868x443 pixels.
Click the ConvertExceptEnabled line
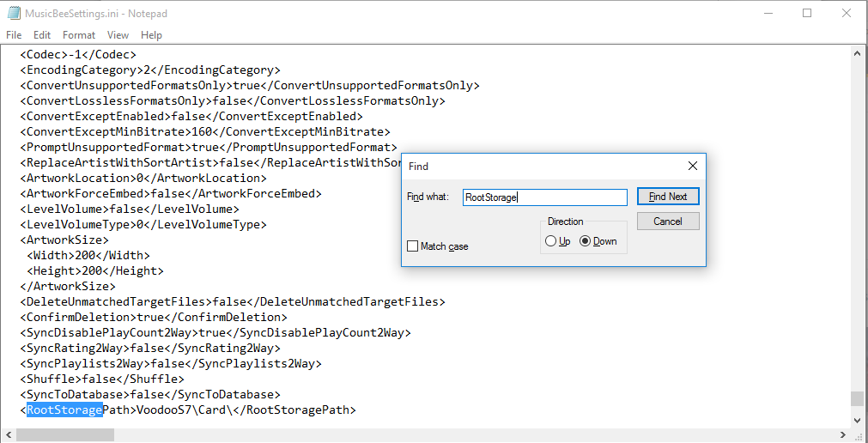(x=191, y=117)
